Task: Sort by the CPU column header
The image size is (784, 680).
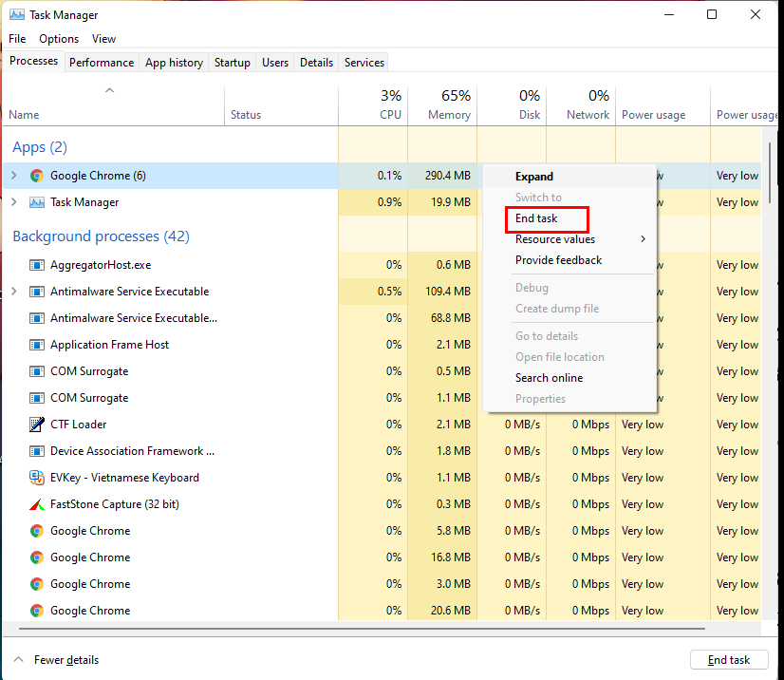Action: point(373,104)
